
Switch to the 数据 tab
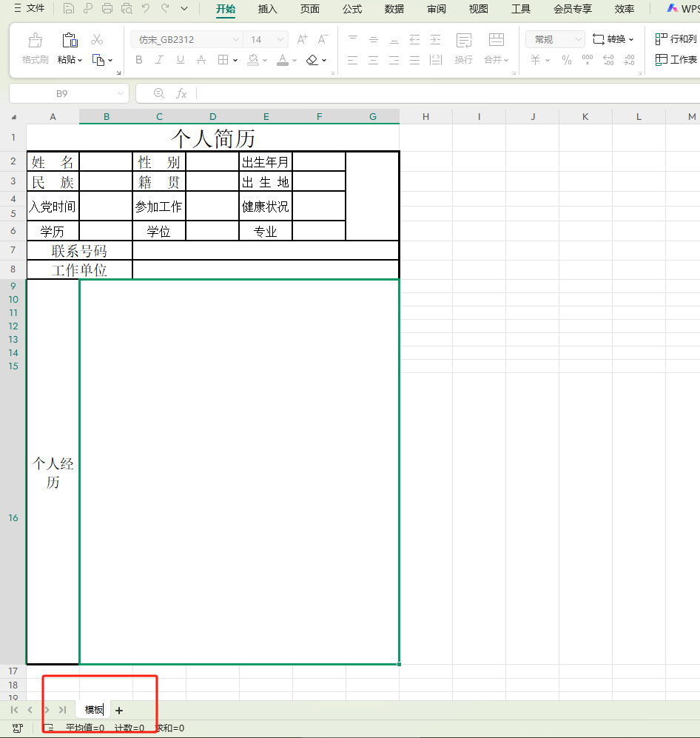click(x=394, y=9)
